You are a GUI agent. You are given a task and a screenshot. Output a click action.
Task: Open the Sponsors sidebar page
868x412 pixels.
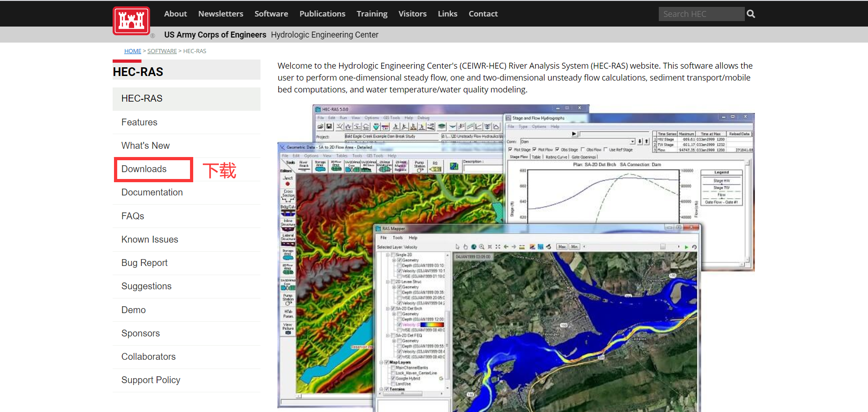click(x=186, y=333)
